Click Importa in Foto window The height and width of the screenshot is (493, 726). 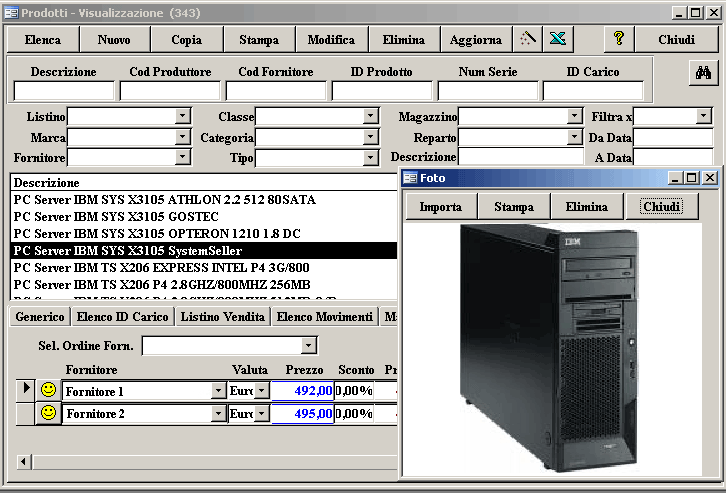click(x=441, y=206)
